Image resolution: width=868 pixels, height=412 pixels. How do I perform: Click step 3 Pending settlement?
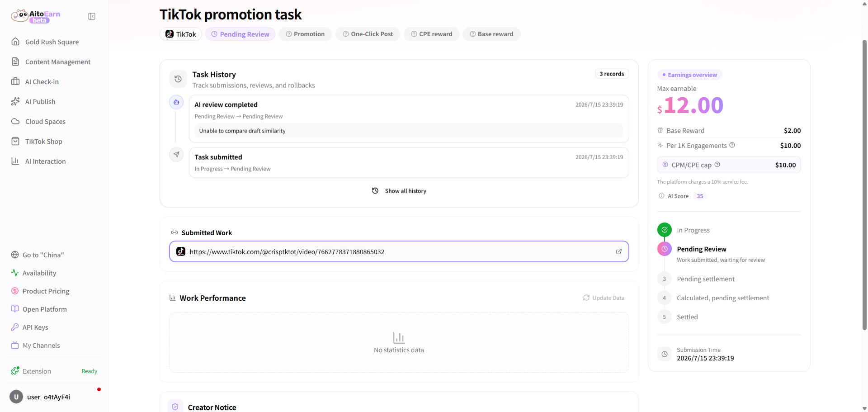(x=665, y=279)
